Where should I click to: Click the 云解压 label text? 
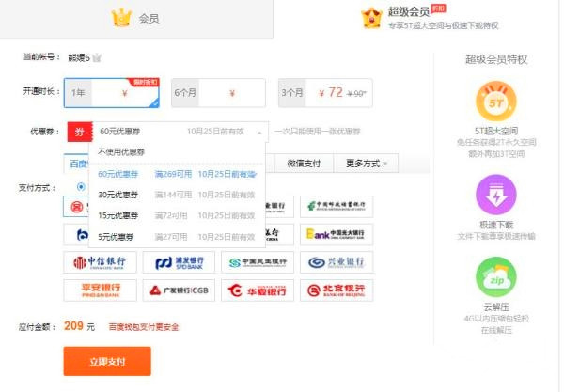pos(496,307)
